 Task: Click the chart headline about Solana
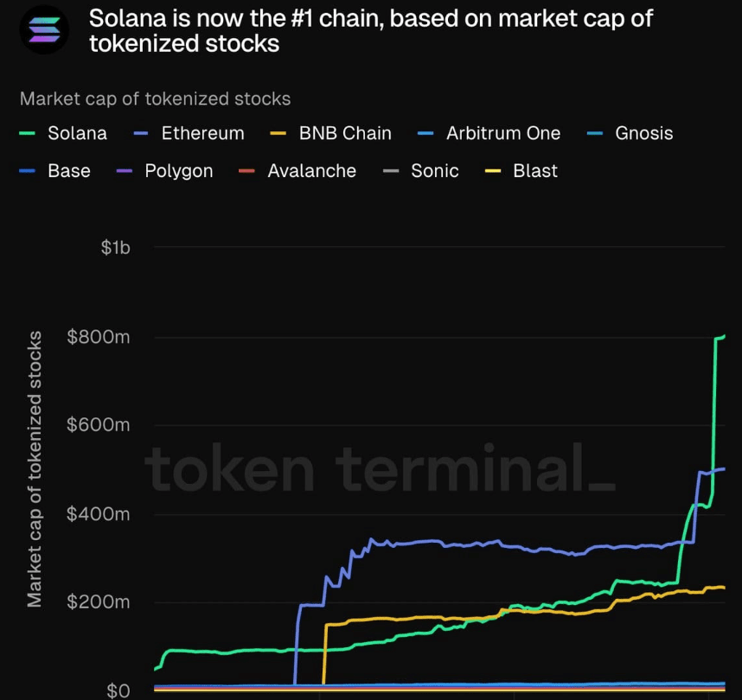pyautogui.click(x=371, y=31)
